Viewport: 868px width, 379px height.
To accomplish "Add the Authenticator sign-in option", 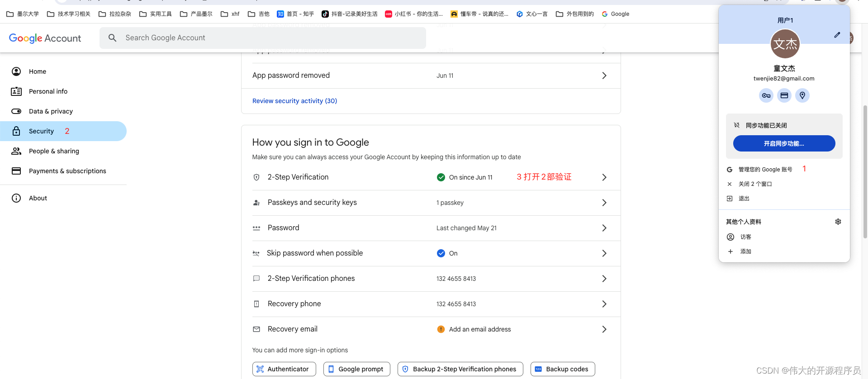I will (x=284, y=369).
